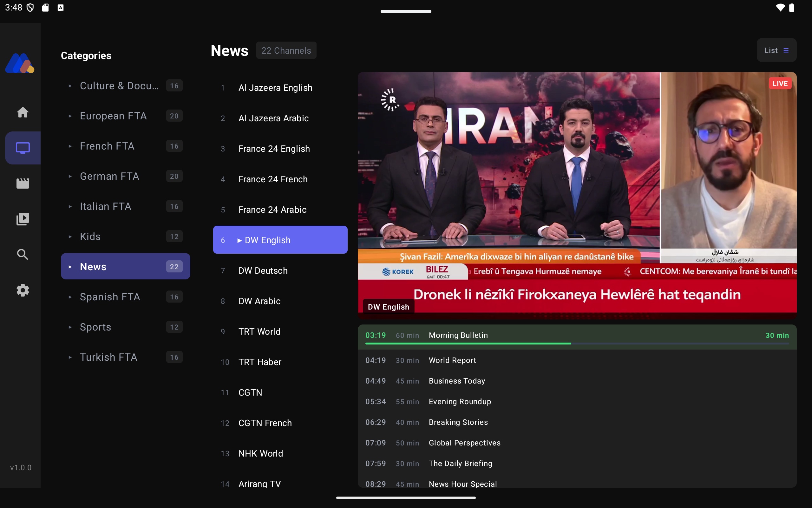Screen dimensions: 812x508
Task: Select Business Today at 04:49
Action: click(577, 381)
